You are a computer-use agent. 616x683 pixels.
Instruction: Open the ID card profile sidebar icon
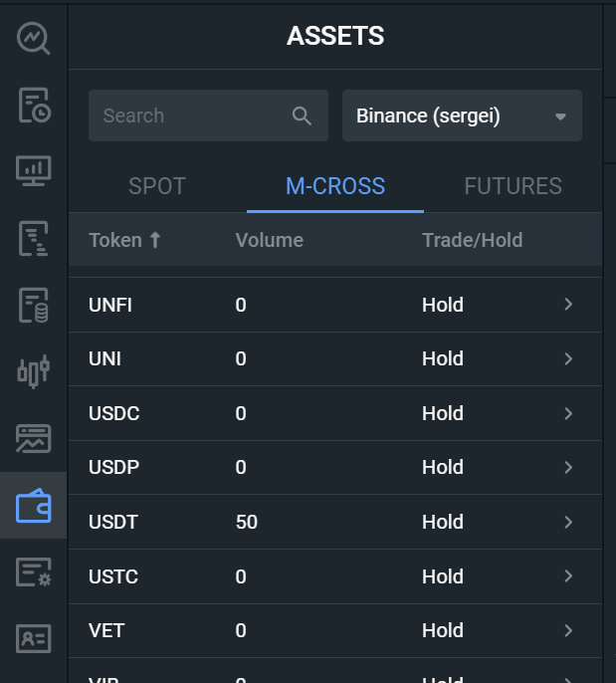pyautogui.click(x=34, y=638)
